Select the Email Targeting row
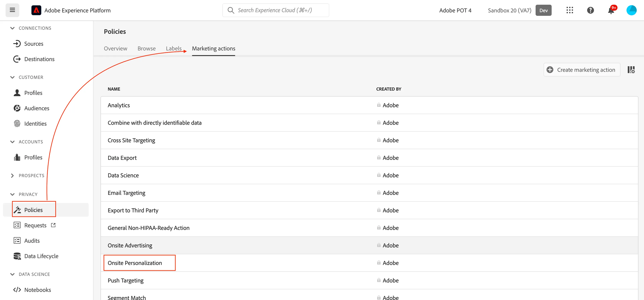This screenshot has height=300, width=644. coord(369,193)
